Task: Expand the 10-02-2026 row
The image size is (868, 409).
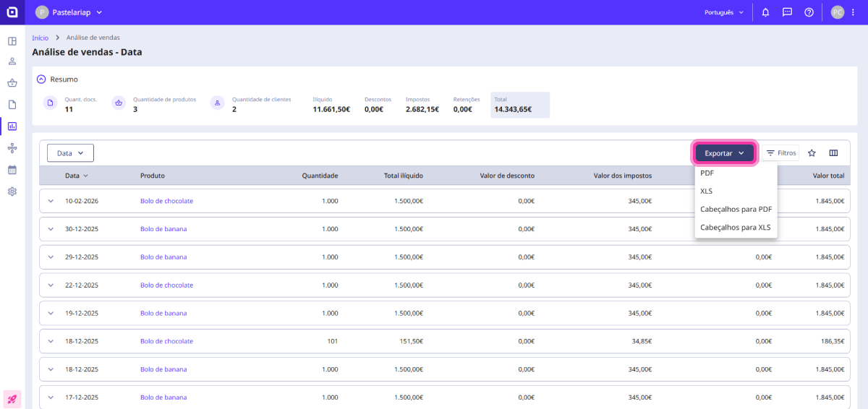Action: click(x=51, y=201)
